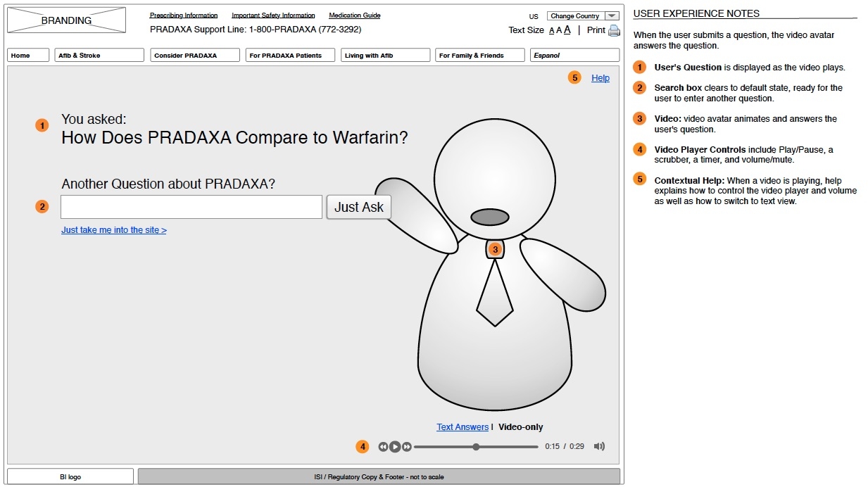Viewport: 868px width, 487px height.
Task: Click Just take me into the site link
Action: tap(114, 230)
